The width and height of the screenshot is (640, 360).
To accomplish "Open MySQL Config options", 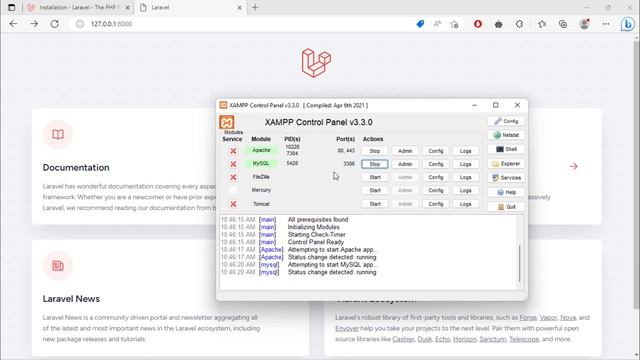I will coord(436,164).
